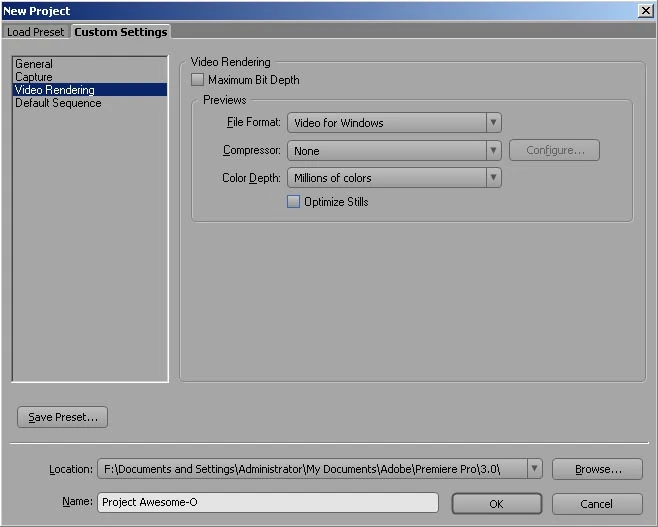
Task: Click the Save Preset... button
Action: coord(62,417)
